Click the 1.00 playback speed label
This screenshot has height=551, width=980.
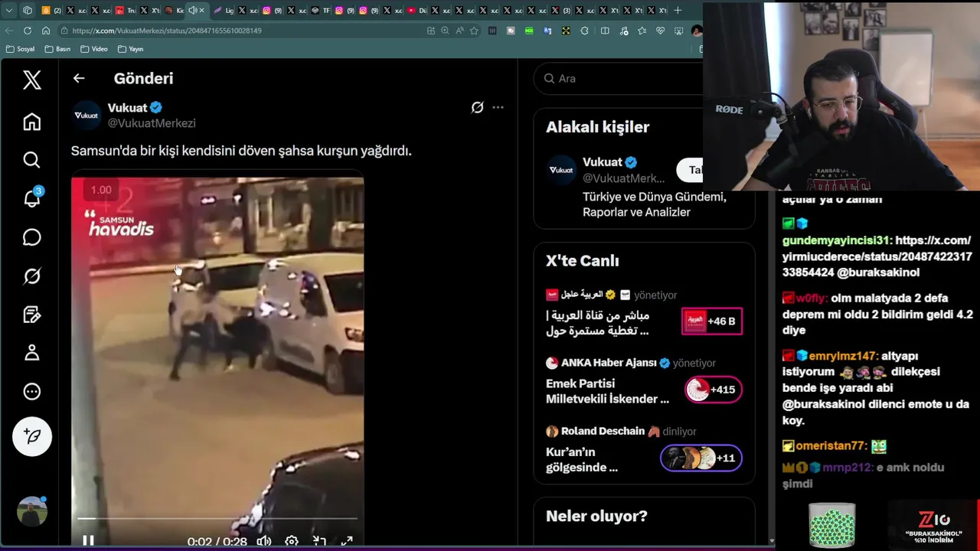101,190
